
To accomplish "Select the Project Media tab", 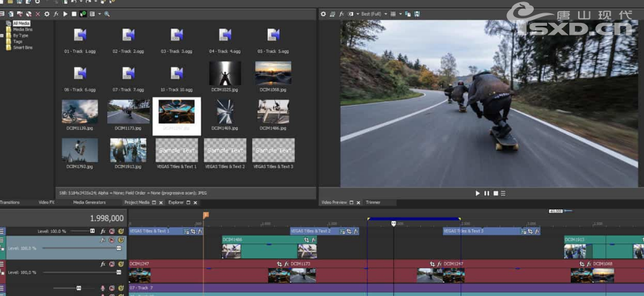I will [x=137, y=203].
